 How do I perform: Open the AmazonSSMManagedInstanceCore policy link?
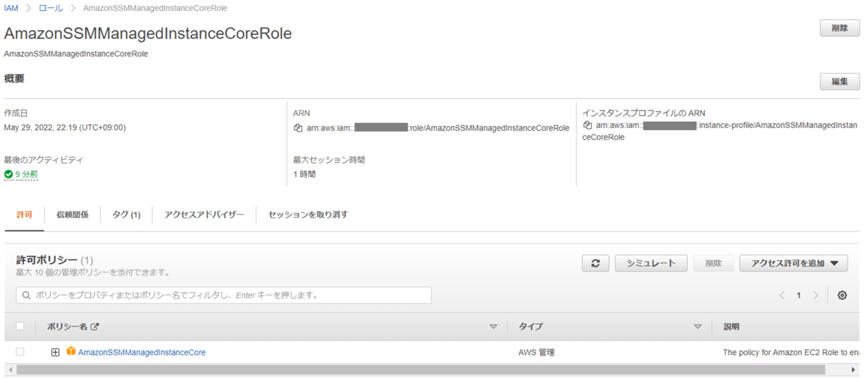point(142,352)
